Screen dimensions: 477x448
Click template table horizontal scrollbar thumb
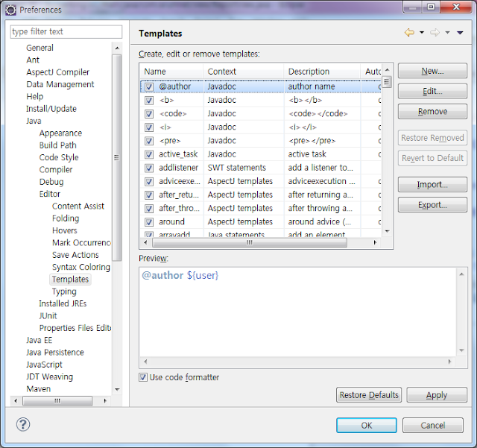click(x=250, y=242)
